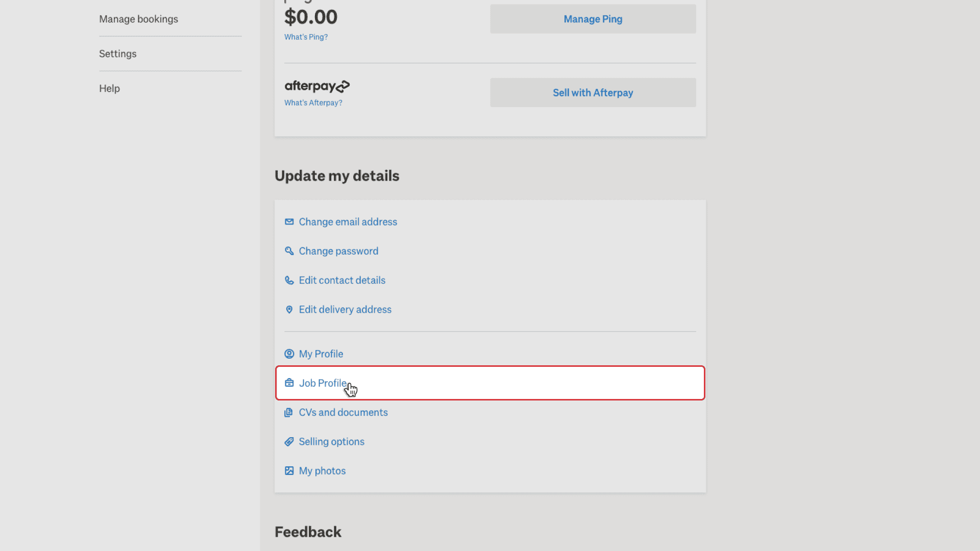Viewport: 980px width, 551px height.
Task: Click the photo icon beside My photos
Action: click(x=289, y=470)
